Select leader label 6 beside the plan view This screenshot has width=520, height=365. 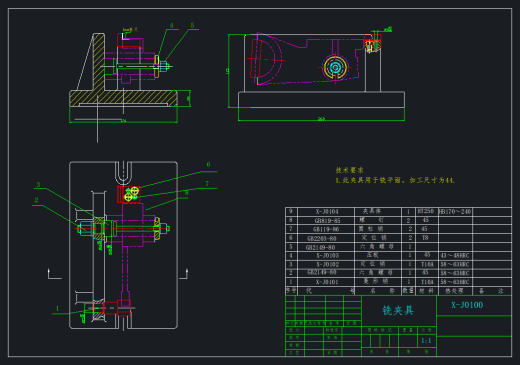[208, 165]
